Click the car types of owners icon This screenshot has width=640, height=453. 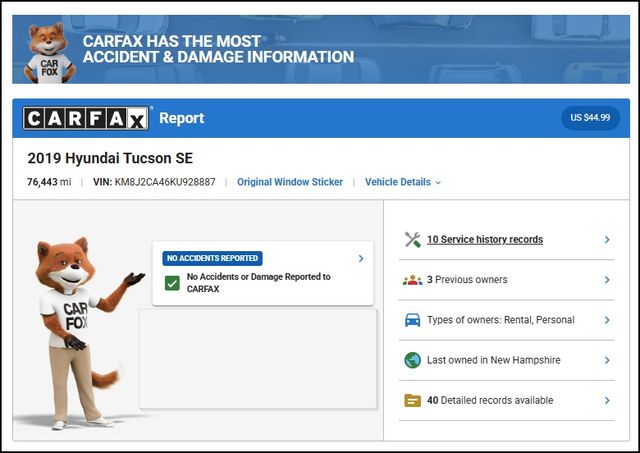pos(412,320)
